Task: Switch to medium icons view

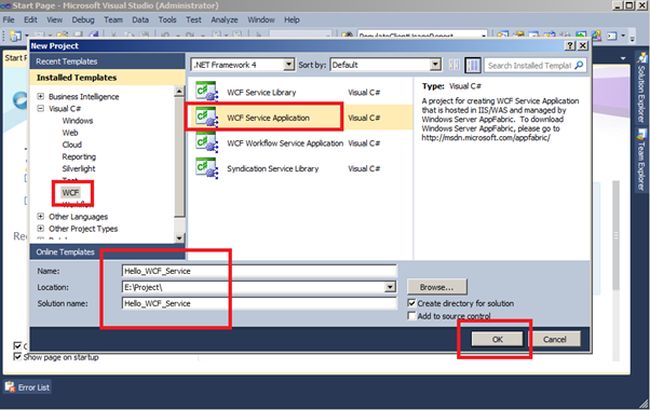Action: pyautogui.click(x=473, y=65)
